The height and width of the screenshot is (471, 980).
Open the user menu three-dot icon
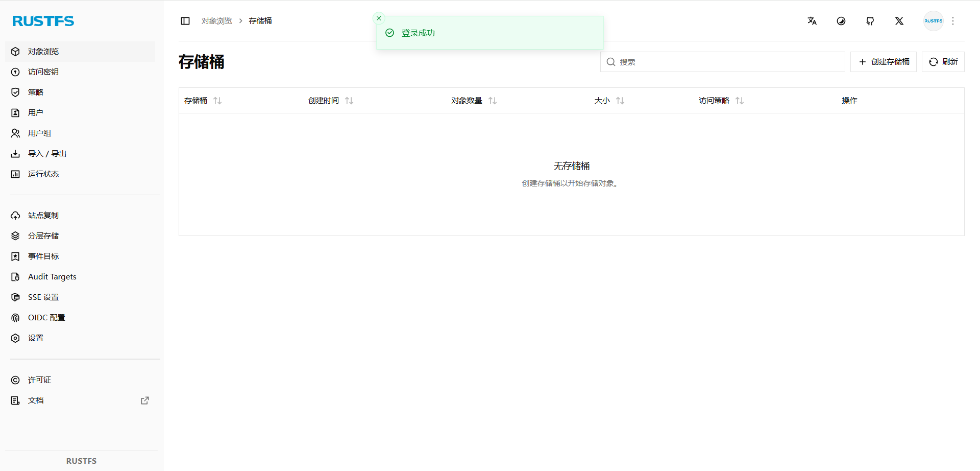click(953, 21)
